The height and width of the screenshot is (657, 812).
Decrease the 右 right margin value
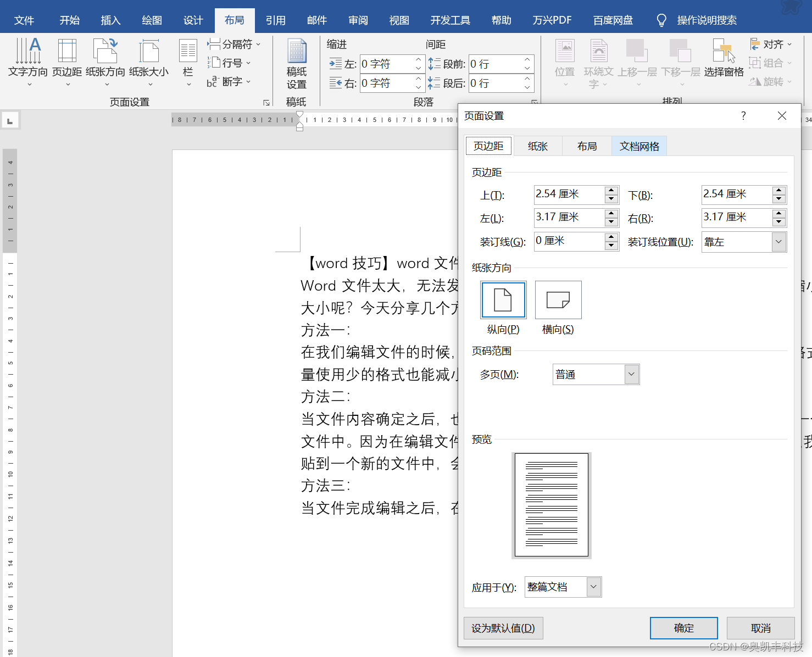click(x=779, y=222)
